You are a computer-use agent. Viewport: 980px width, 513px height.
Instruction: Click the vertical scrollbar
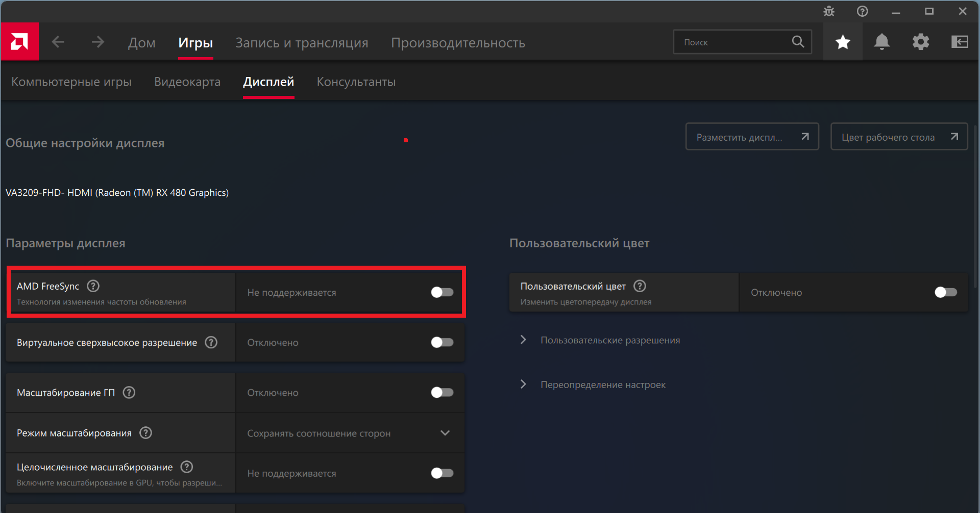(976, 207)
